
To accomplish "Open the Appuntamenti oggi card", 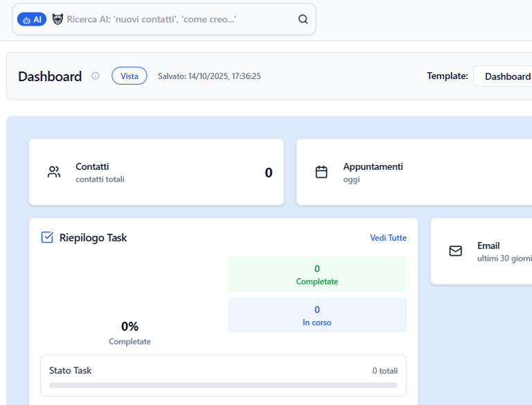I will pos(414,172).
